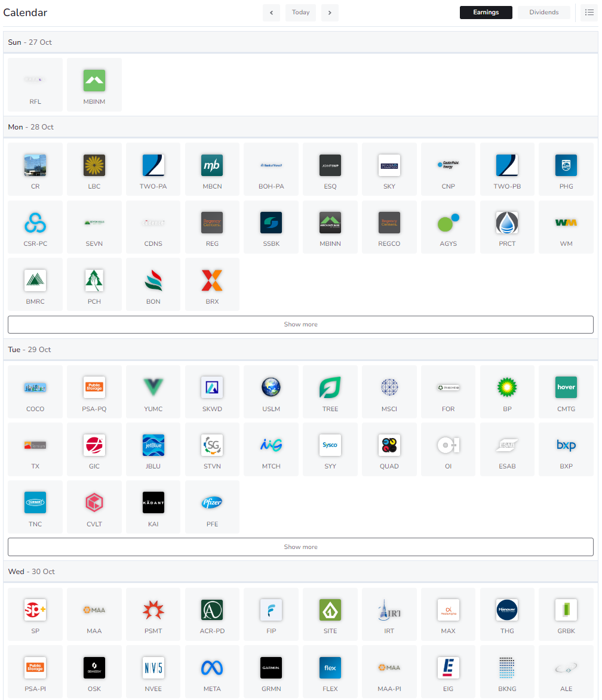Select the PSMT red star card
The height and width of the screenshot is (700, 602).
pos(153,614)
